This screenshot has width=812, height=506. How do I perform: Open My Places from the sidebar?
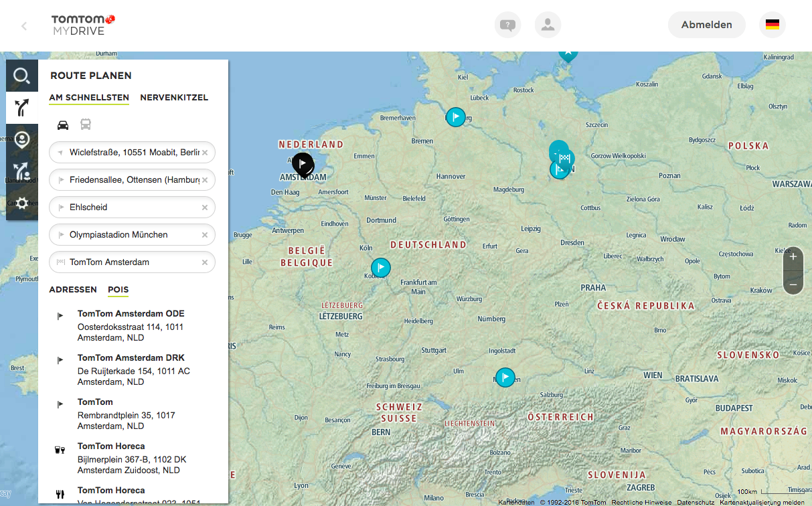coord(21,140)
